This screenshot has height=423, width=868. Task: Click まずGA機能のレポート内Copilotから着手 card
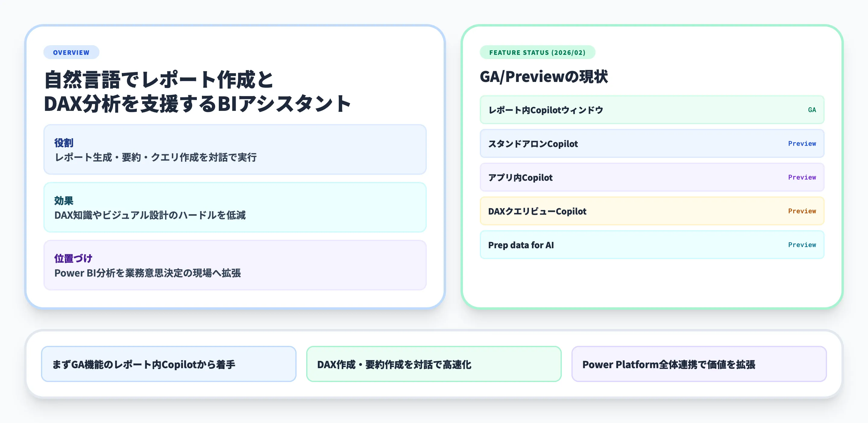168,364
